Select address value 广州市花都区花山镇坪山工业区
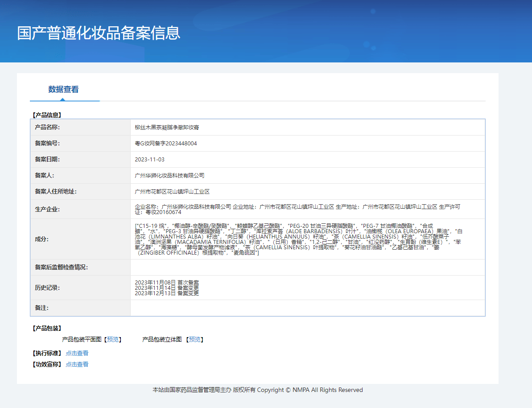Viewport: 532px width, 408px height. click(x=172, y=192)
